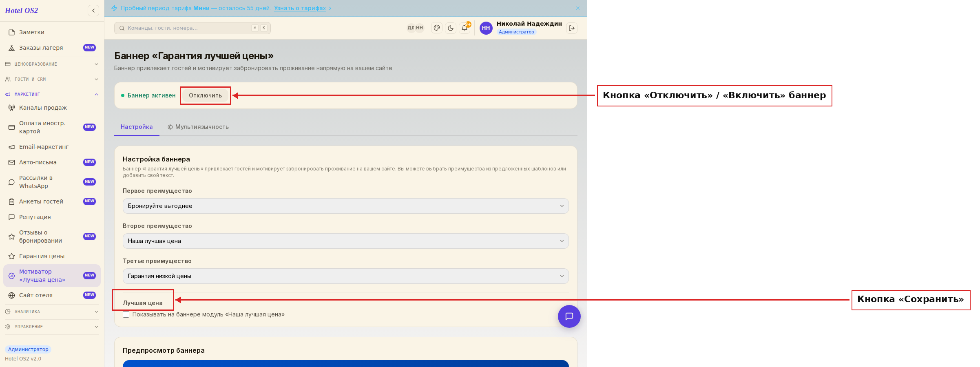
Task: Switch to the Мультиязычность tab
Action: click(198, 127)
